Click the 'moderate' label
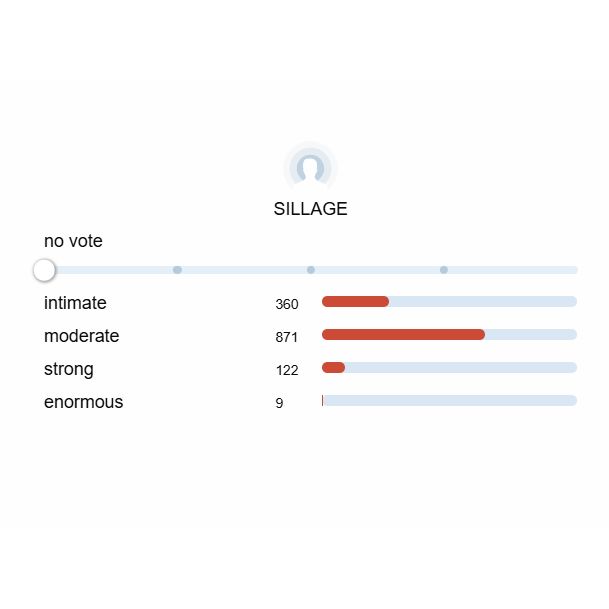The image size is (609, 609). click(81, 336)
